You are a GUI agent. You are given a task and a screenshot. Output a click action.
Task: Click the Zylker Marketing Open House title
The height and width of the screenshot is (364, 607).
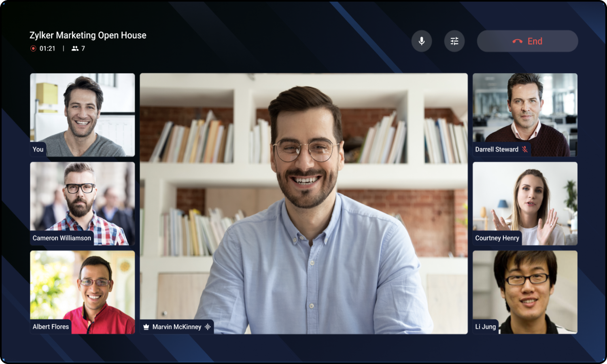click(88, 35)
